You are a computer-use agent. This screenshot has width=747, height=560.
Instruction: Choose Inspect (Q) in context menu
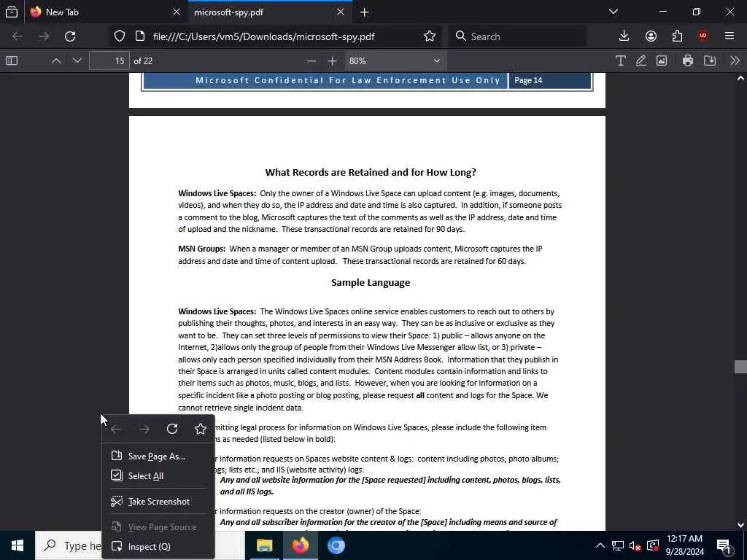coord(158,547)
